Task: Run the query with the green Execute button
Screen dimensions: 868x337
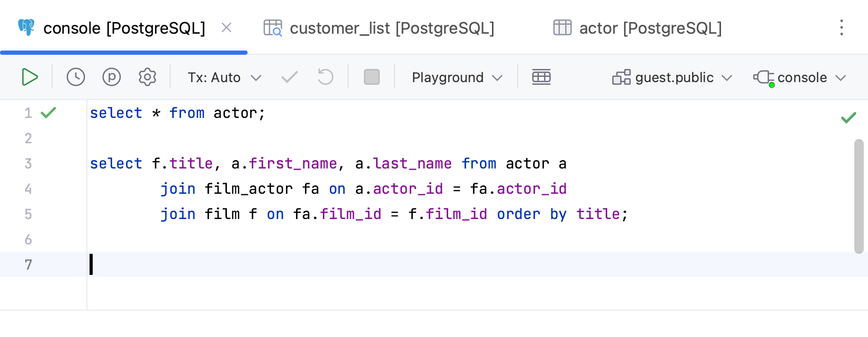Action: (x=29, y=77)
